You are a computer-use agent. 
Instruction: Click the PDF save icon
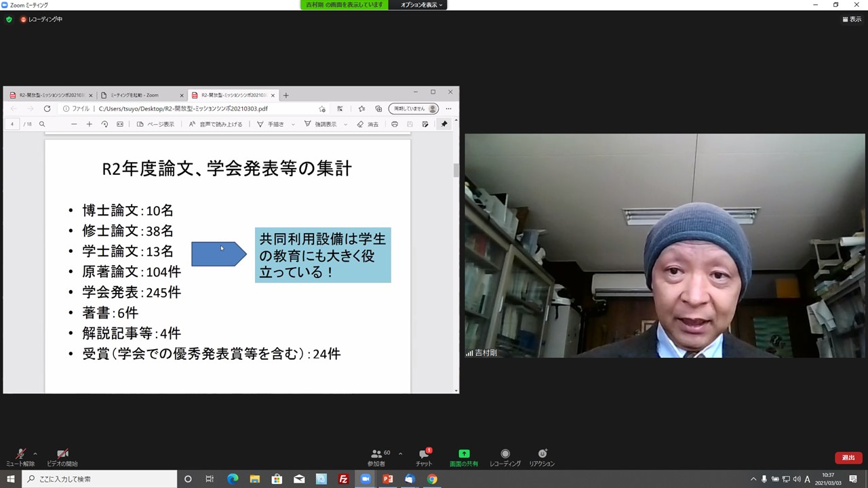pos(410,124)
